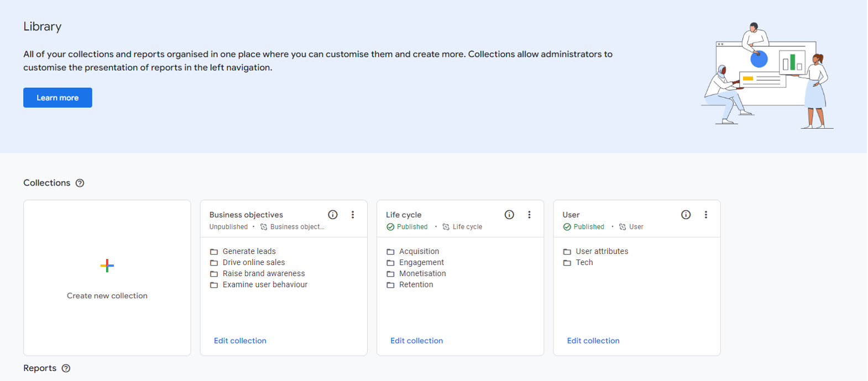Open info icon on Business objectives card
868x381 pixels.
333,215
